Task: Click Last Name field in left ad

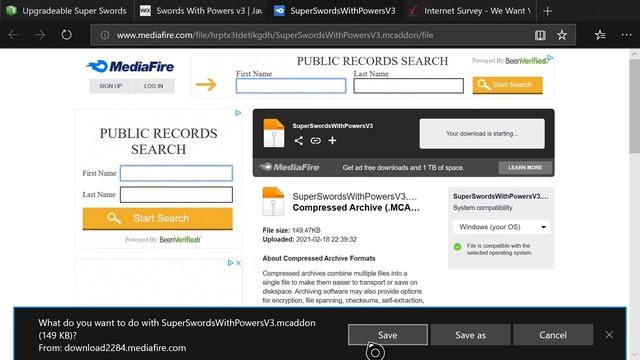Action: [x=176, y=195]
